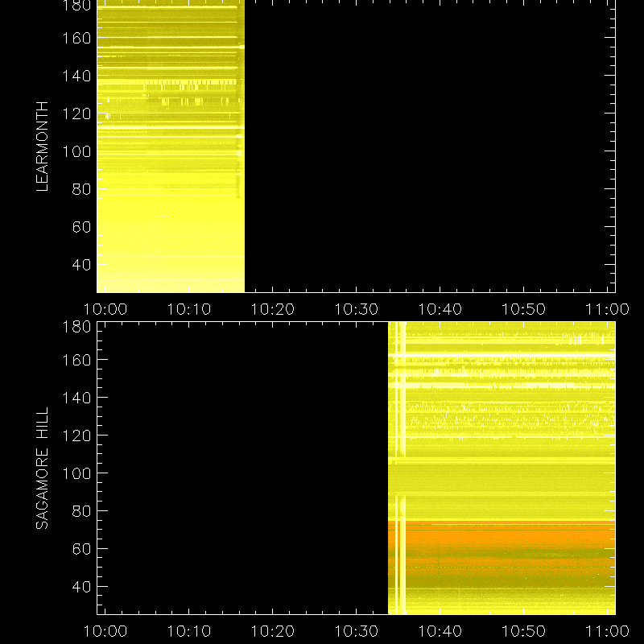Click the 10:40 time label under the Sagamore Hill plot

click(440, 631)
